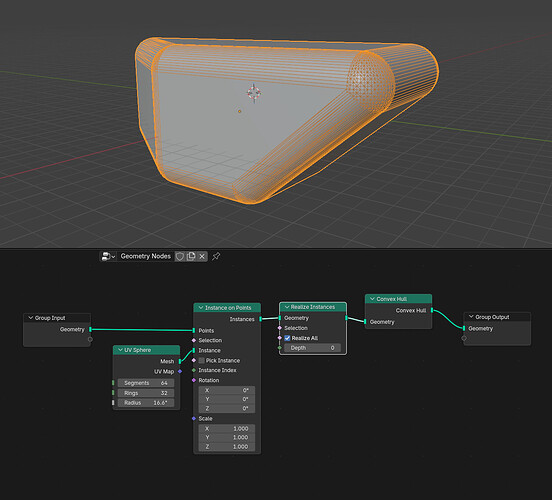Screen dimensions: 552x500
Task: Click the Group Output Geometry input socket
Action: tap(464, 328)
